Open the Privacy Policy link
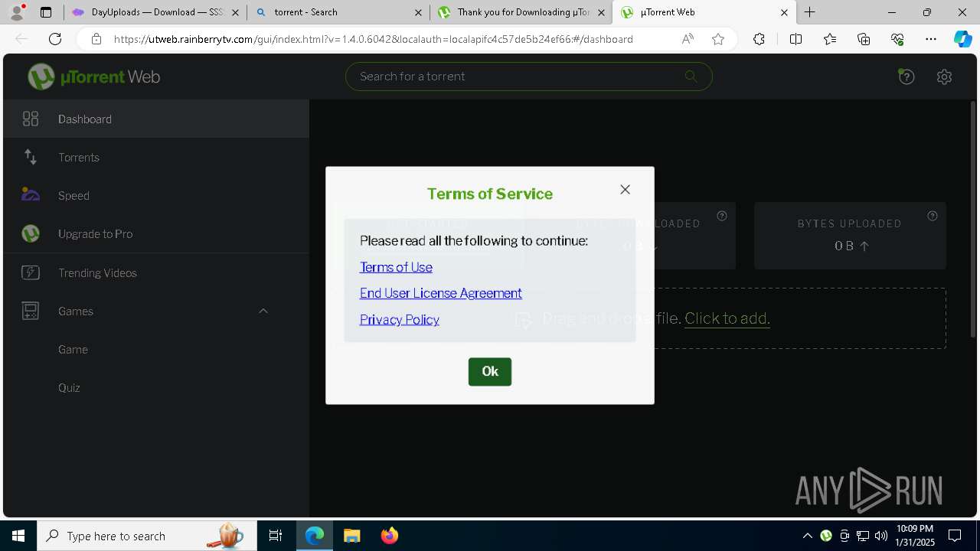This screenshot has width=980, height=551. point(400,319)
